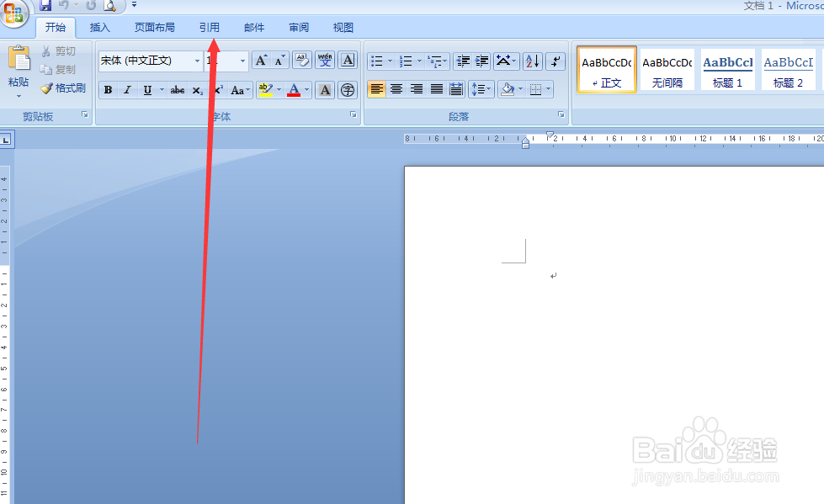The width and height of the screenshot is (824, 504).
Task: Clear formatting icon
Action: (302, 61)
